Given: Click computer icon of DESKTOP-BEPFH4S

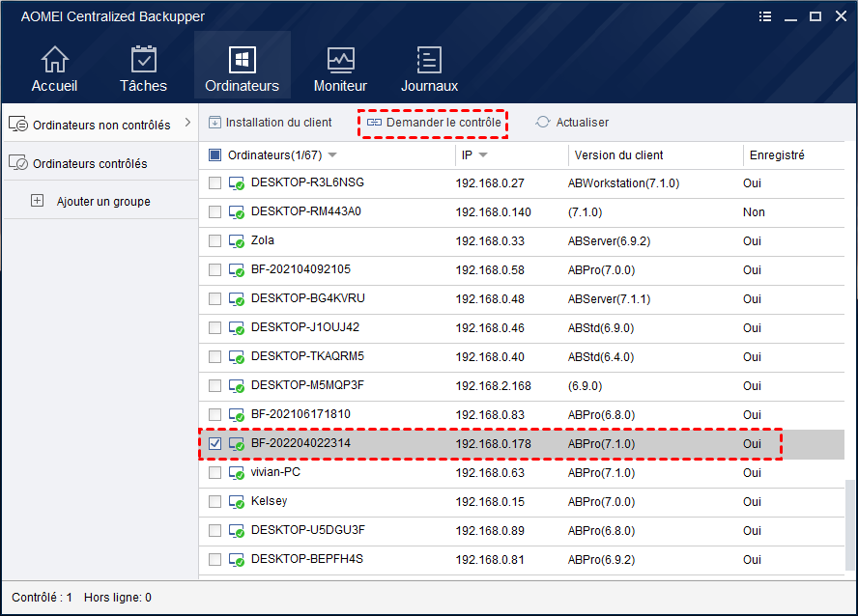Looking at the screenshot, I should pos(237,560).
